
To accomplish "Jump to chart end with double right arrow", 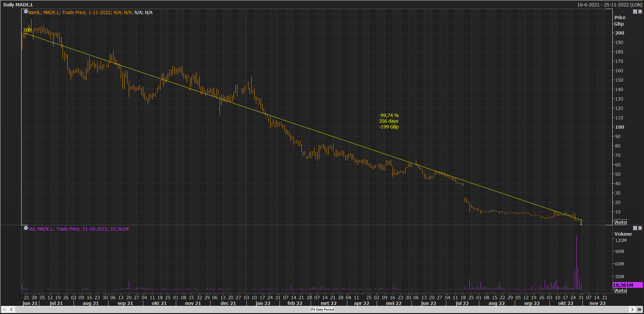I will pyautogui.click(x=639, y=310).
